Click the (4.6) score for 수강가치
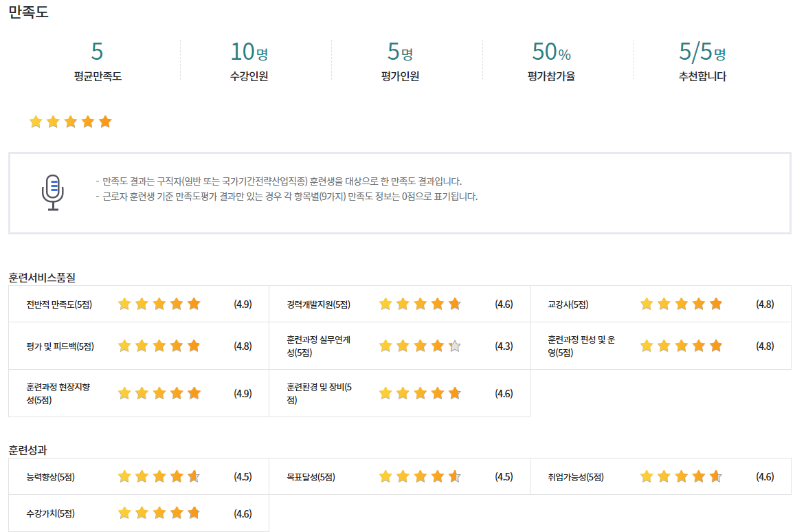 click(x=243, y=513)
